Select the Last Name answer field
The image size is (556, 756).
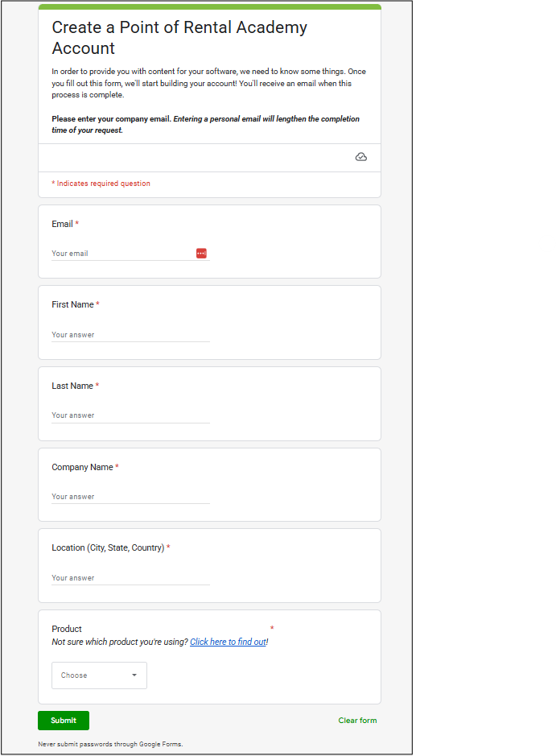(x=130, y=415)
